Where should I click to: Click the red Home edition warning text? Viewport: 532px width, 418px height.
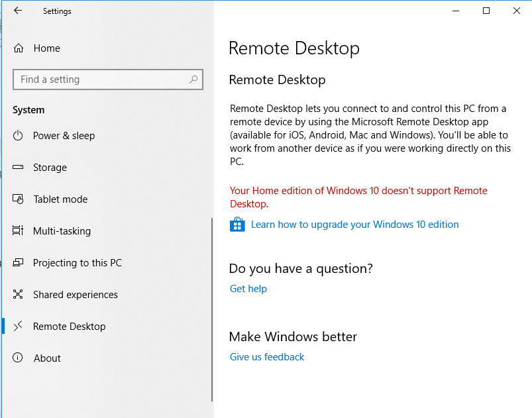358,197
